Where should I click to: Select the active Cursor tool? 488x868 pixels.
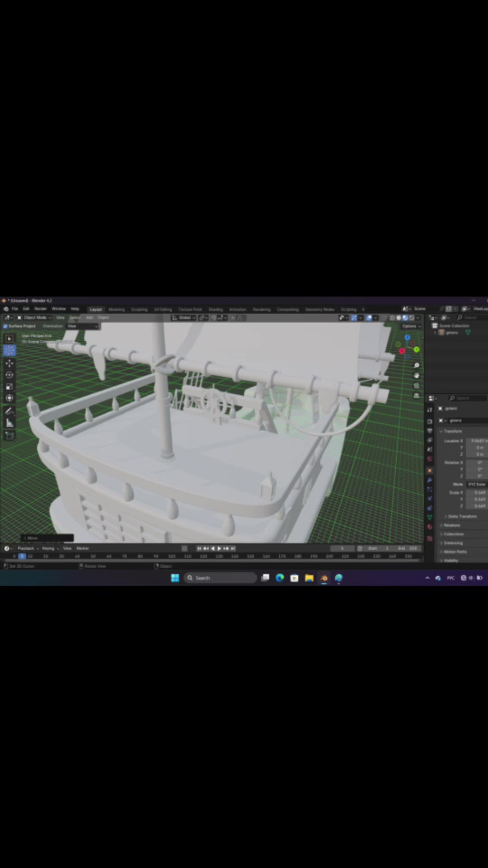tap(9, 350)
